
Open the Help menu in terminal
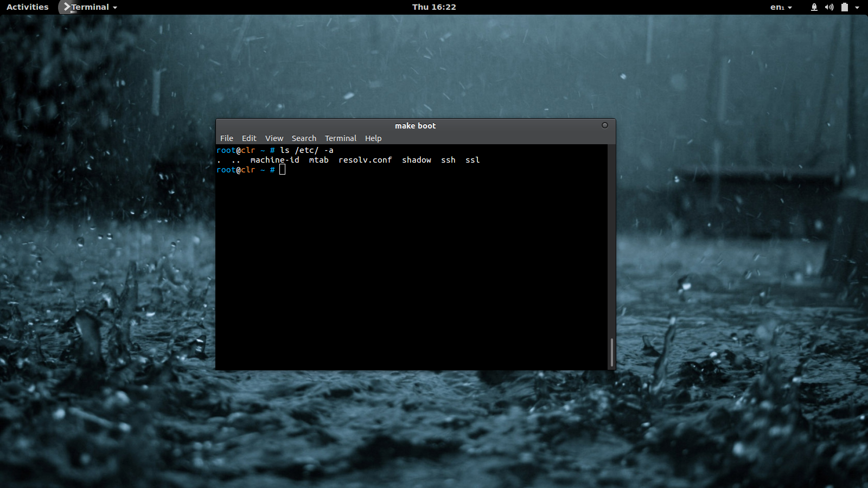tap(373, 138)
